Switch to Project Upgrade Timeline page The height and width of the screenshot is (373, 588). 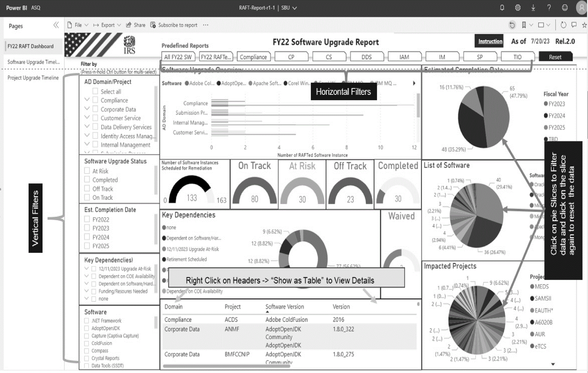coord(33,78)
